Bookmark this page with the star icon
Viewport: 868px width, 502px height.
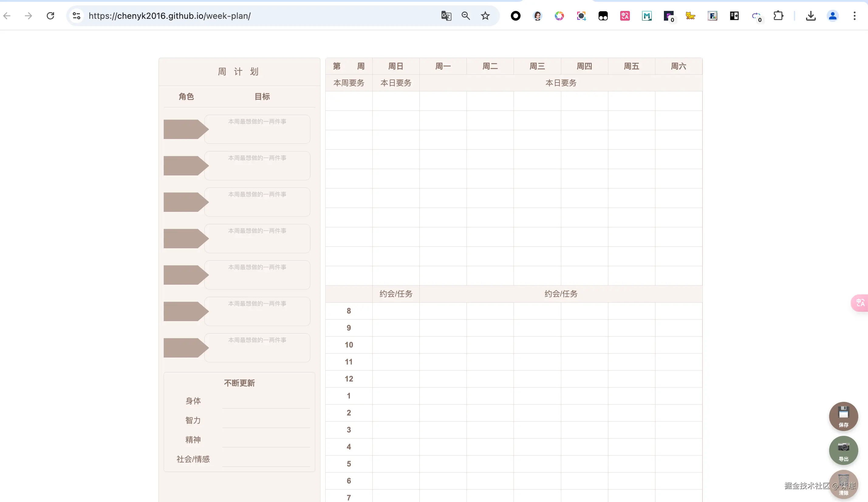pos(485,16)
